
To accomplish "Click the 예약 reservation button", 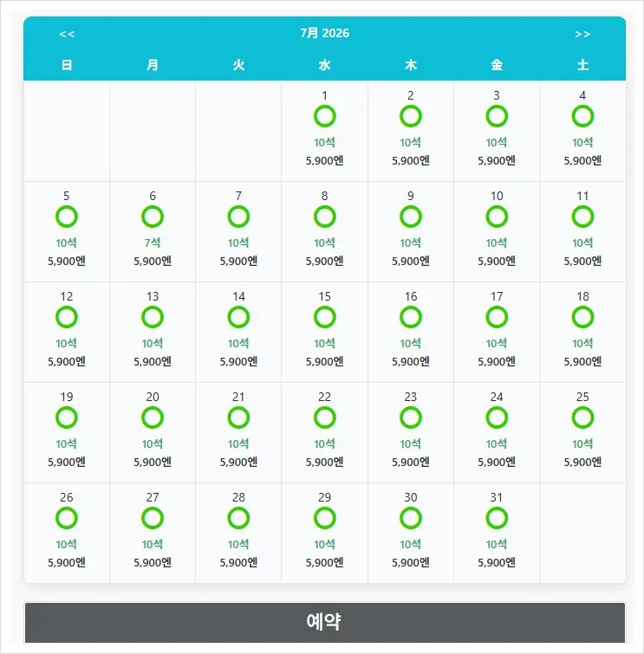I will pyautogui.click(x=325, y=622).
